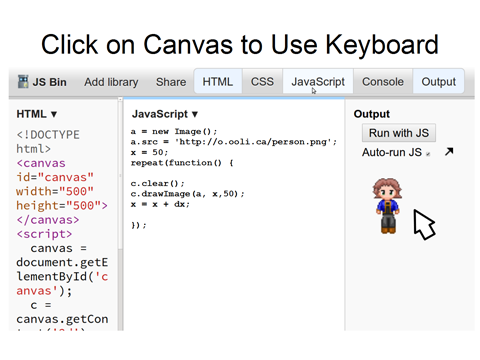
Task: Click the Output panel heading
Action: tap(372, 114)
